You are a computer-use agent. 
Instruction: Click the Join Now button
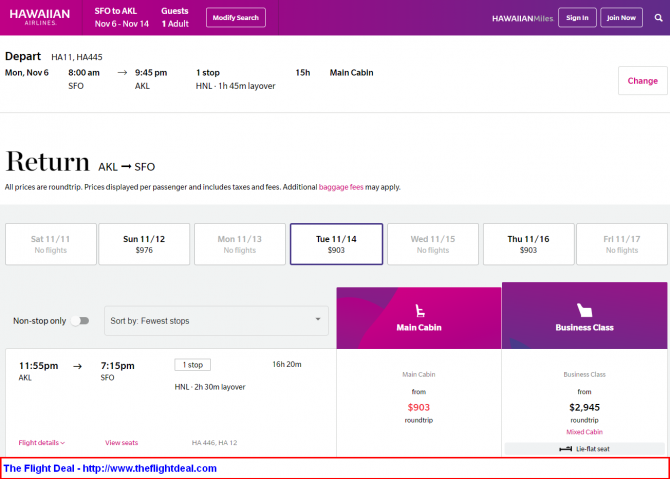tap(621, 18)
